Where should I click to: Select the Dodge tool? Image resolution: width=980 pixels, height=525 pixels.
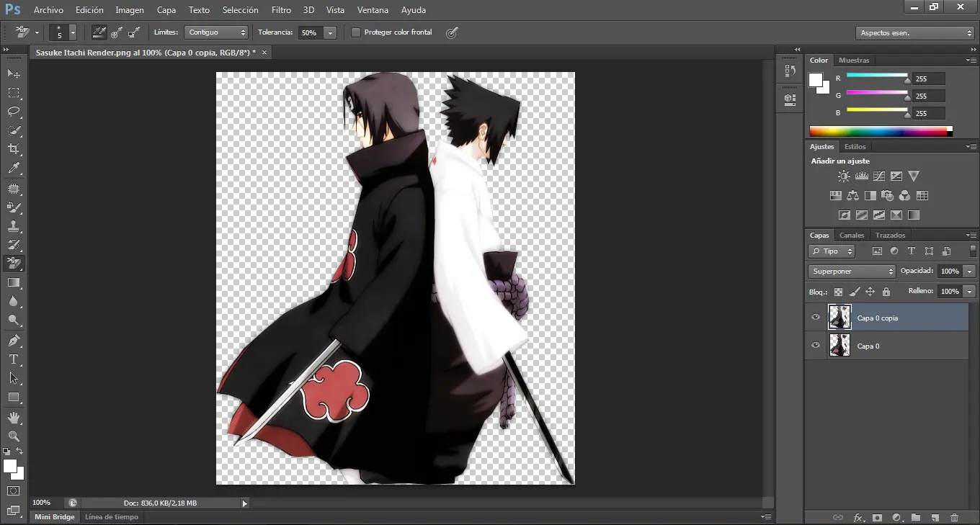pos(14,320)
